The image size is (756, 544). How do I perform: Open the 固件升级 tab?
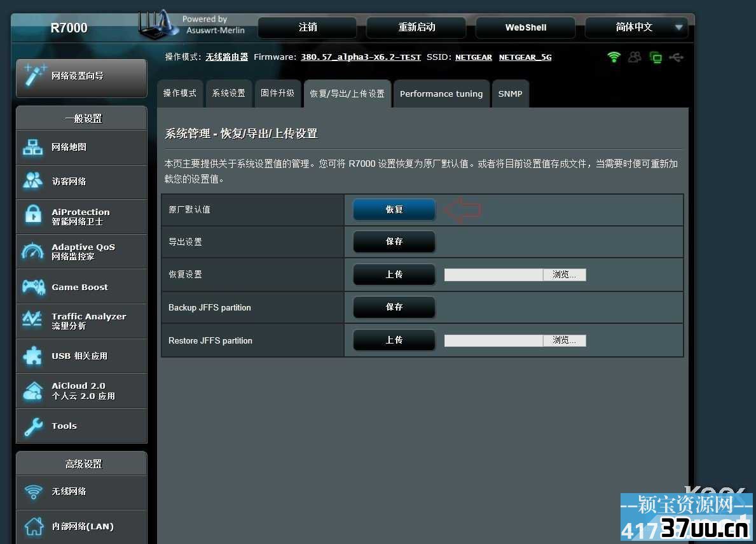click(278, 93)
